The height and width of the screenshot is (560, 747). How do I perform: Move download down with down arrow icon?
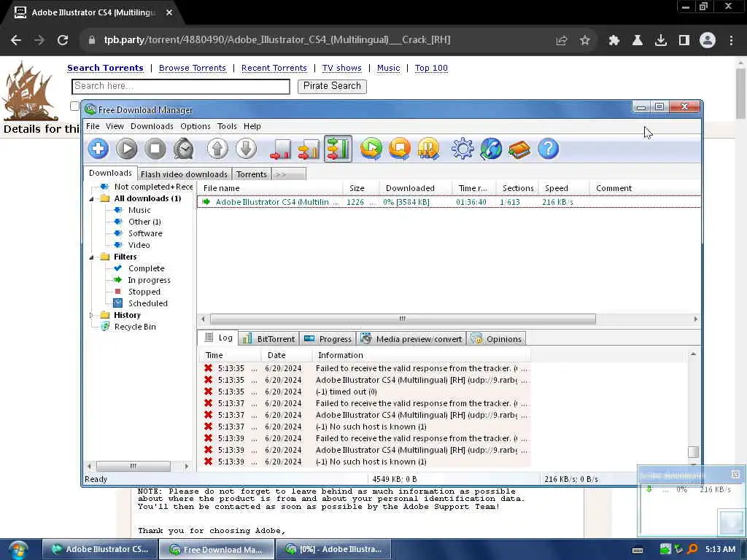coord(246,149)
